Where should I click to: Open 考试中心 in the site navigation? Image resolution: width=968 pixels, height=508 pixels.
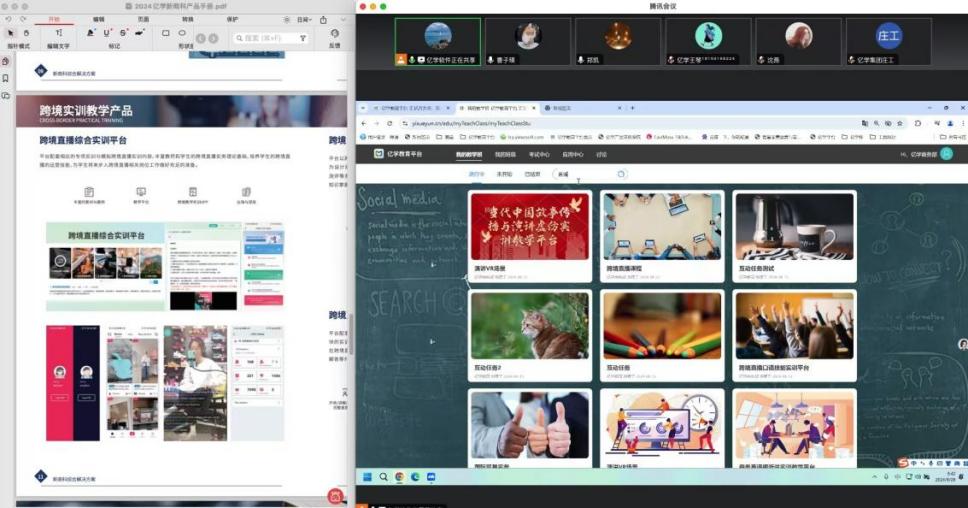coord(539,154)
